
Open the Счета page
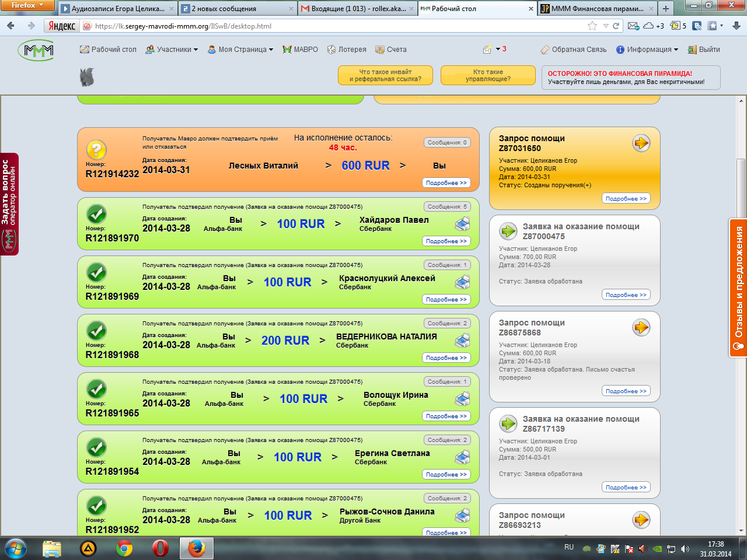[391, 50]
